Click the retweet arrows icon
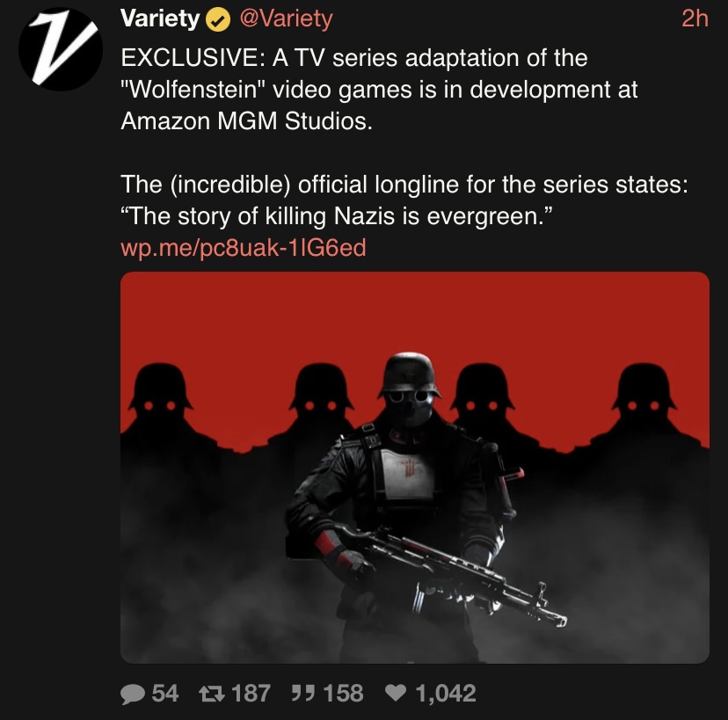728x720 pixels. tap(212, 694)
